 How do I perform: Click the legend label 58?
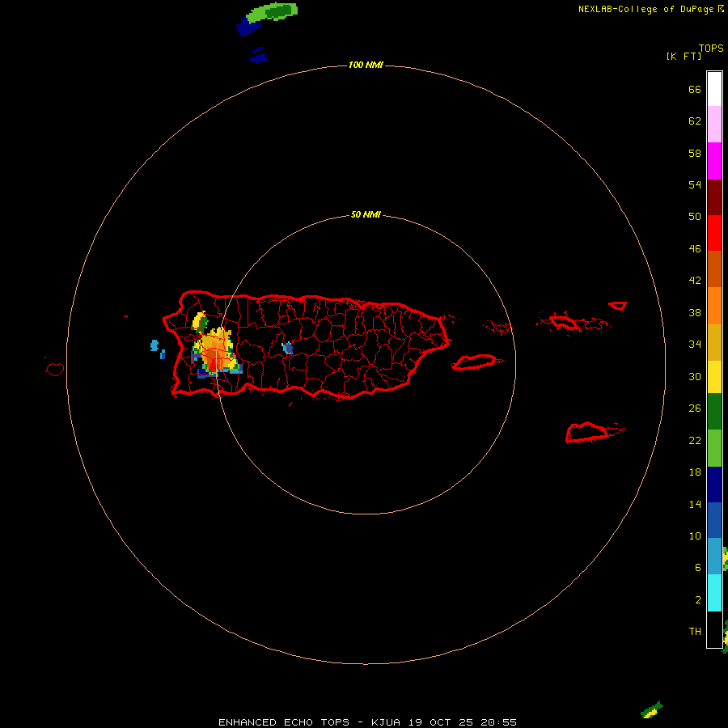click(x=695, y=153)
